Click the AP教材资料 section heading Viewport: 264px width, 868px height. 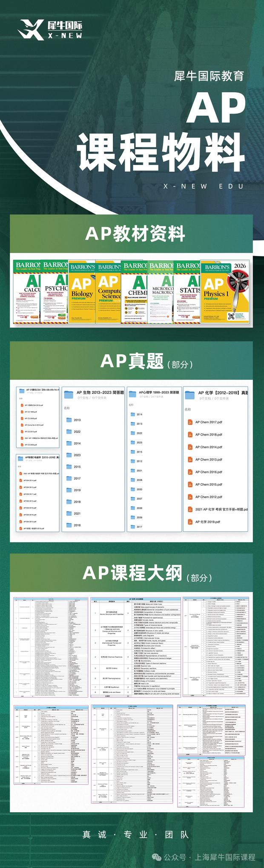click(135, 233)
